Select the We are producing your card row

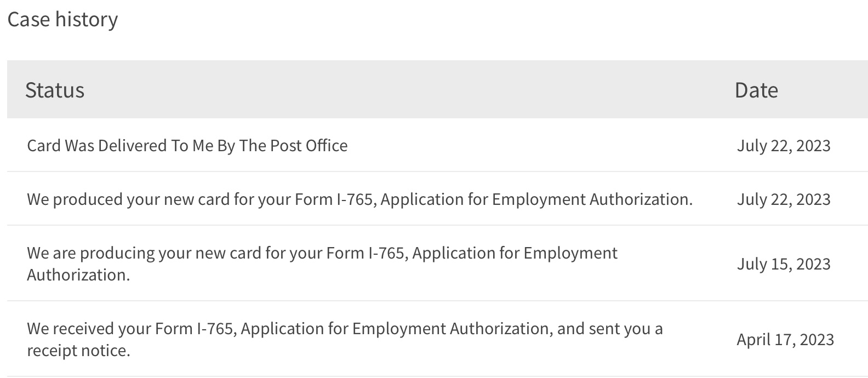click(437, 264)
